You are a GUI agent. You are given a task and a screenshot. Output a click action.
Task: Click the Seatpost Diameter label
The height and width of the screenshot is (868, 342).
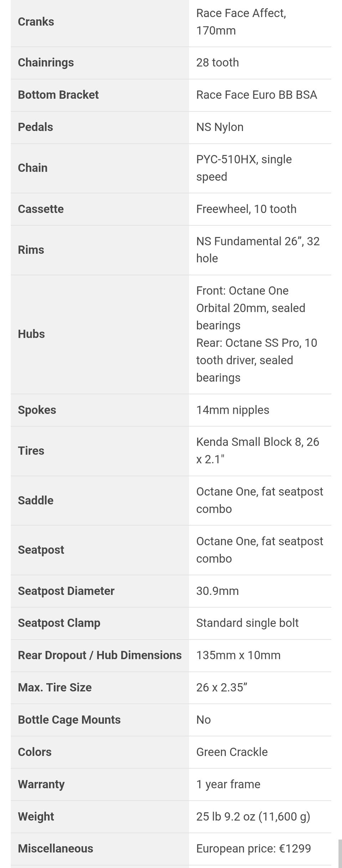pos(66,591)
